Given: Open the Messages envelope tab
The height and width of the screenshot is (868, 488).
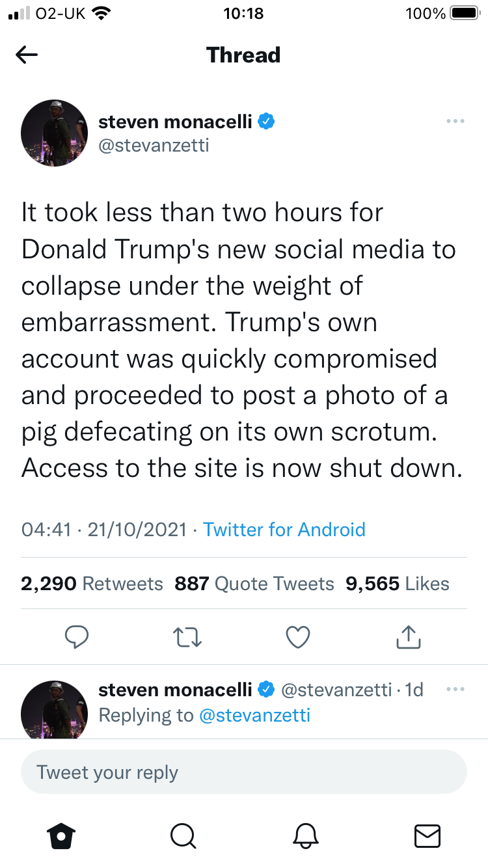Looking at the screenshot, I should (x=427, y=835).
